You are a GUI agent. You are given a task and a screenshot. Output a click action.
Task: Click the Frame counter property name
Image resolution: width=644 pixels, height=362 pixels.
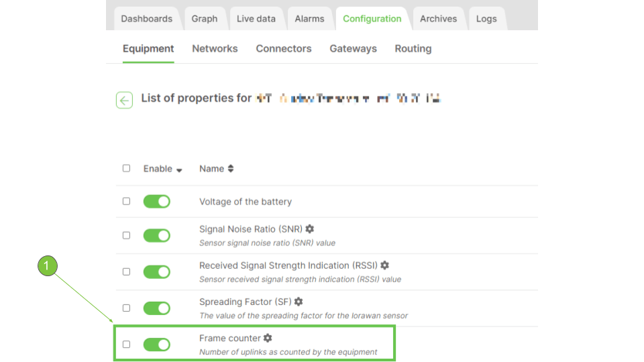(x=229, y=338)
